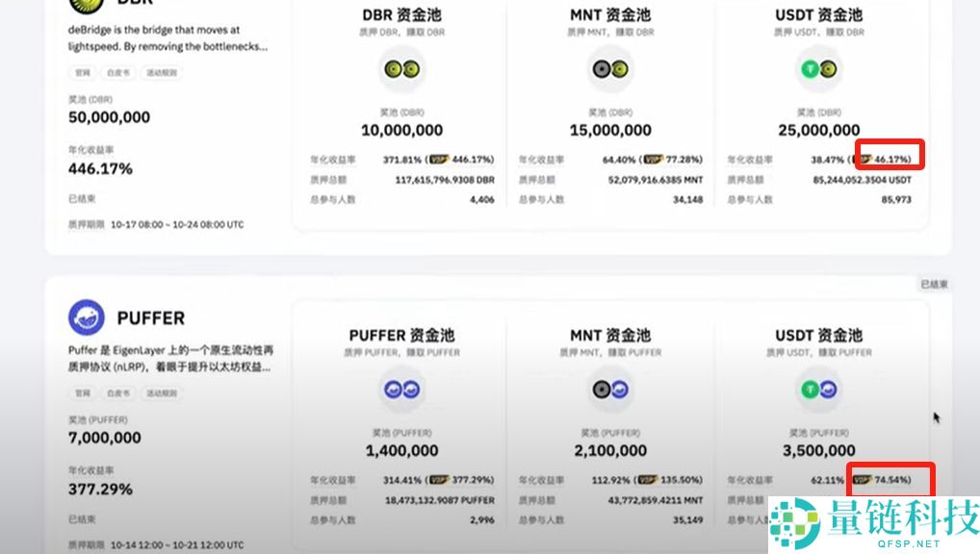Viewport: 980px width, 554px height.
Task: Click participant count 35,149
Action: coord(687,520)
